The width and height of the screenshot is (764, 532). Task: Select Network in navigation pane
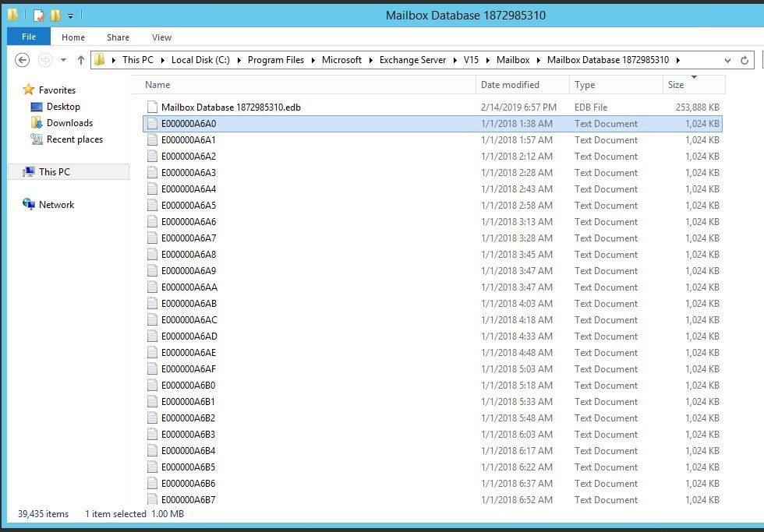[56, 204]
